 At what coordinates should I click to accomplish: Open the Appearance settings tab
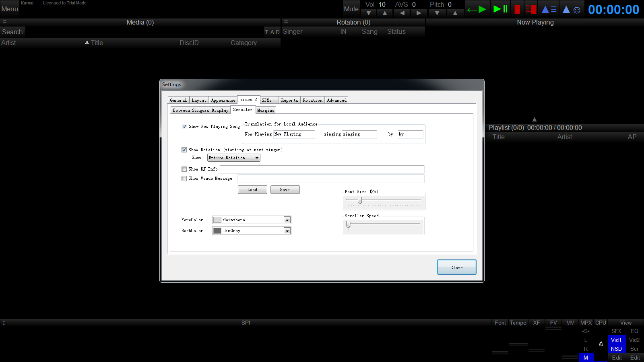click(x=223, y=100)
